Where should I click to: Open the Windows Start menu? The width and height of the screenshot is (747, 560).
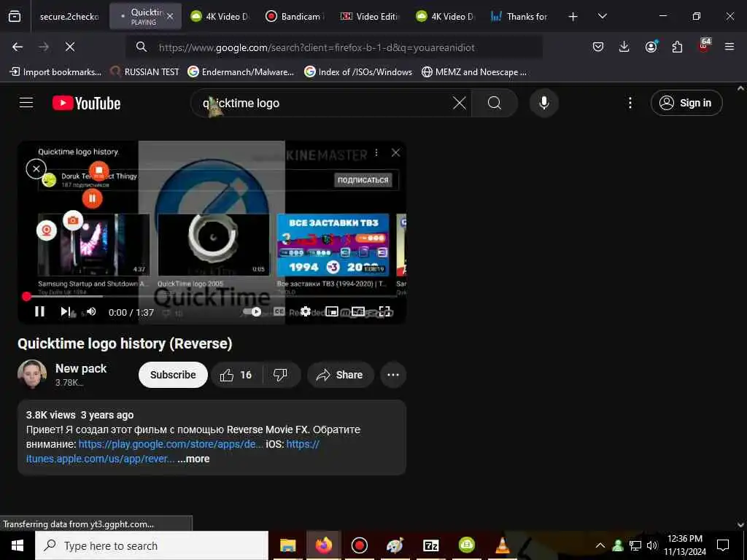click(18, 545)
